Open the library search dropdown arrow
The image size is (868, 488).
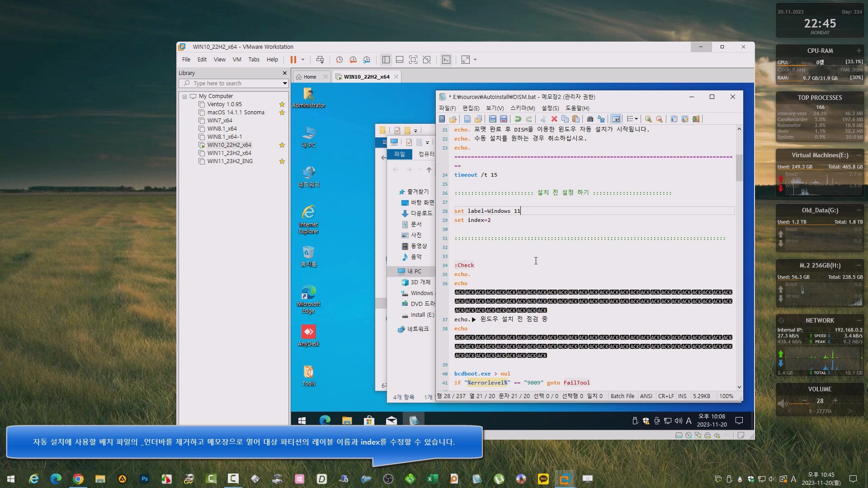point(285,83)
